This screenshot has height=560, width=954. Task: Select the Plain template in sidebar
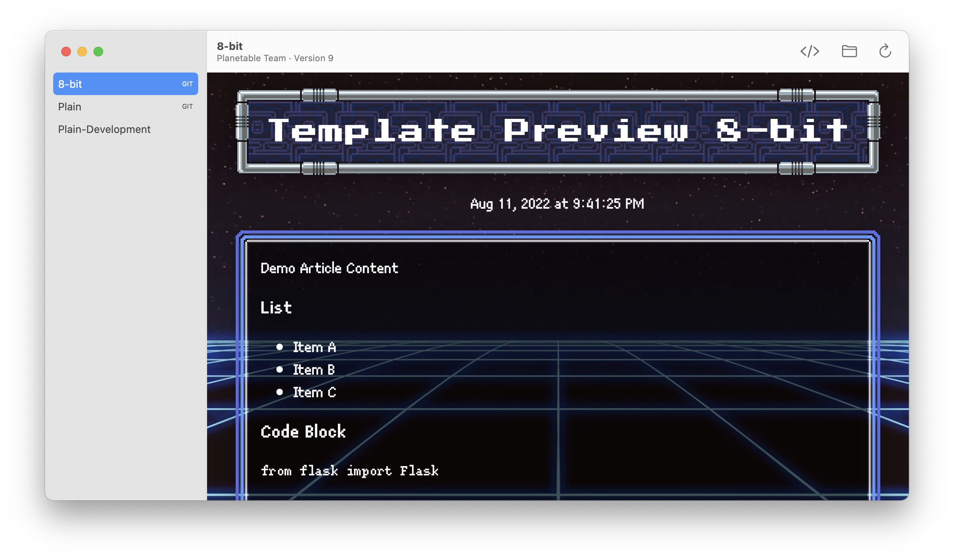tap(70, 107)
